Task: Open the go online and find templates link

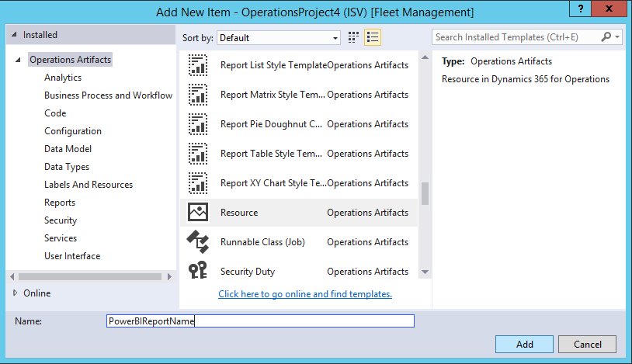Action: click(305, 294)
